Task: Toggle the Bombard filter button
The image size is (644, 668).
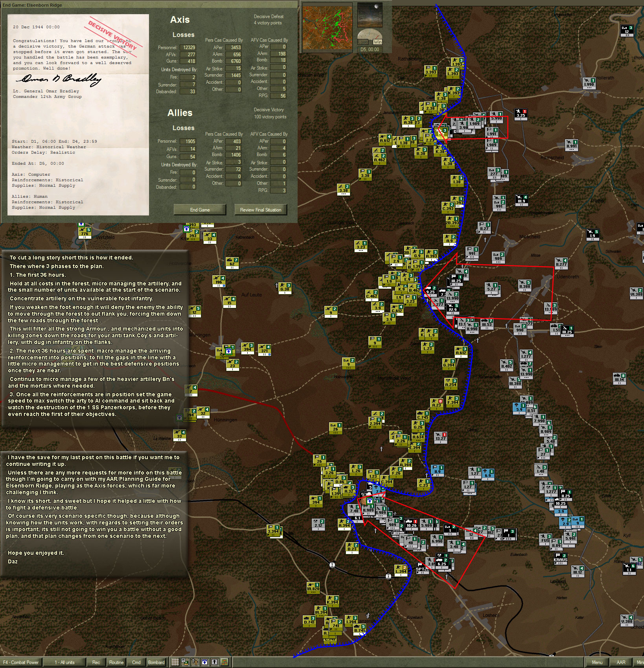Action: click(156, 662)
